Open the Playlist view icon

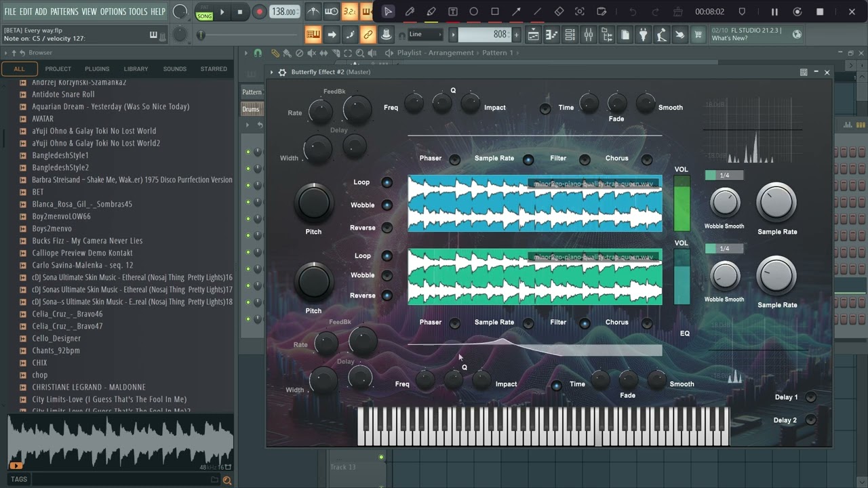click(x=534, y=35)
